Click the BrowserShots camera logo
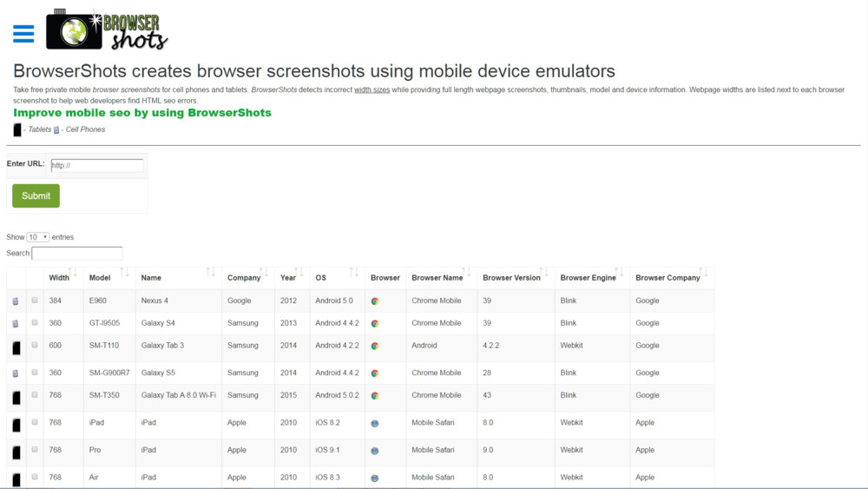 point(107,30)
